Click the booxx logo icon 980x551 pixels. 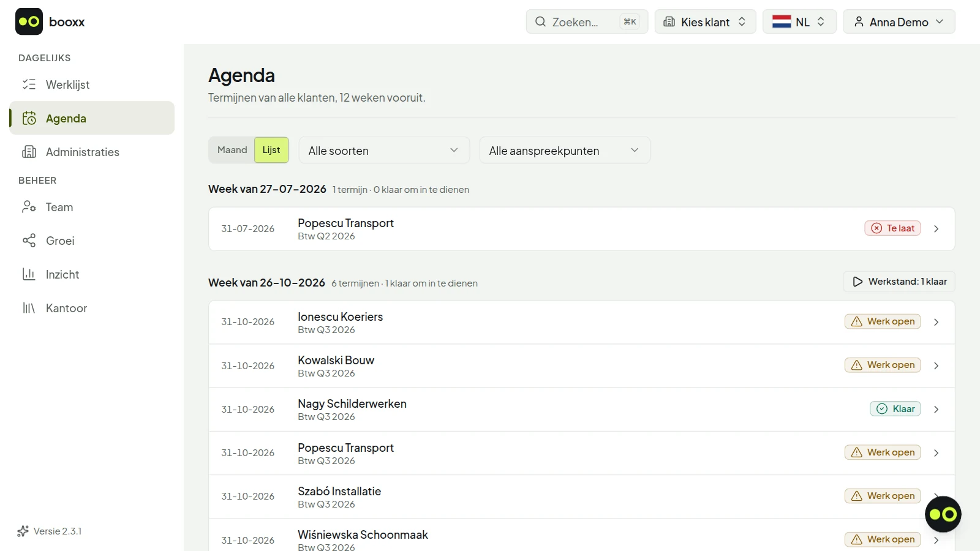[29, 21]
